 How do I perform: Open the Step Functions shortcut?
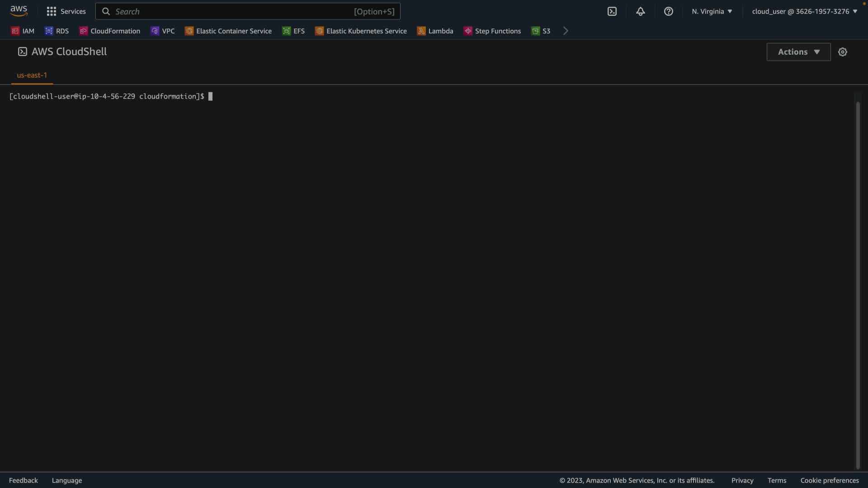click(492, 31)
